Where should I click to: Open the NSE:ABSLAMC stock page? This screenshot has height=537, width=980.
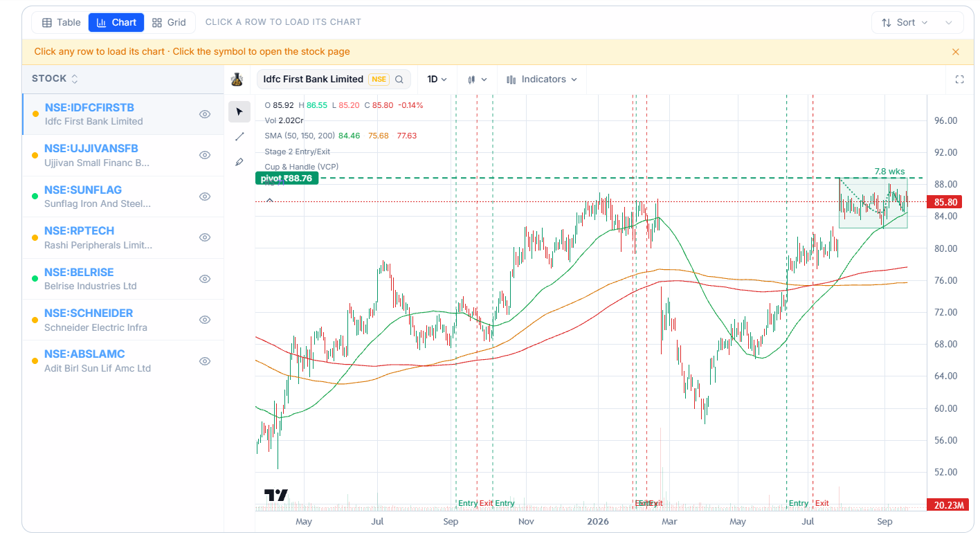84,354
